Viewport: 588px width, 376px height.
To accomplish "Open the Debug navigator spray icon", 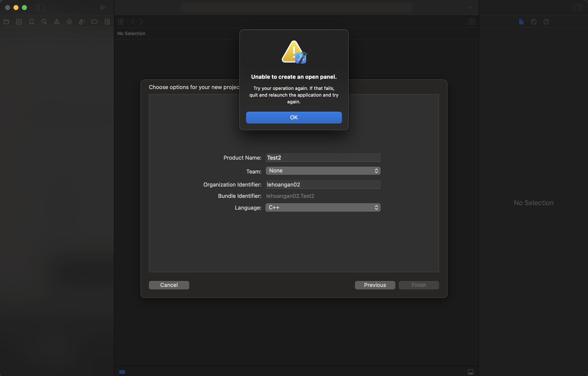I will [x=82, y=22].
